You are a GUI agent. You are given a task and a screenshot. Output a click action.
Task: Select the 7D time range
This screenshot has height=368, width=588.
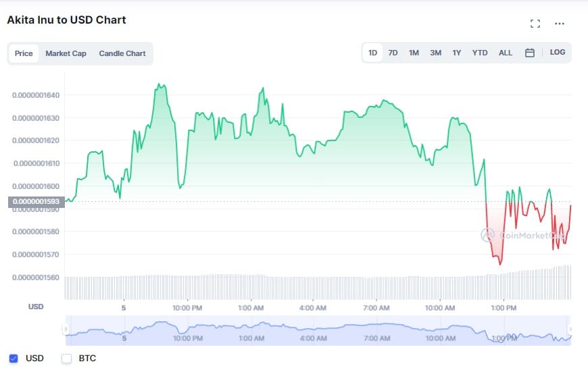click(393, 53)
